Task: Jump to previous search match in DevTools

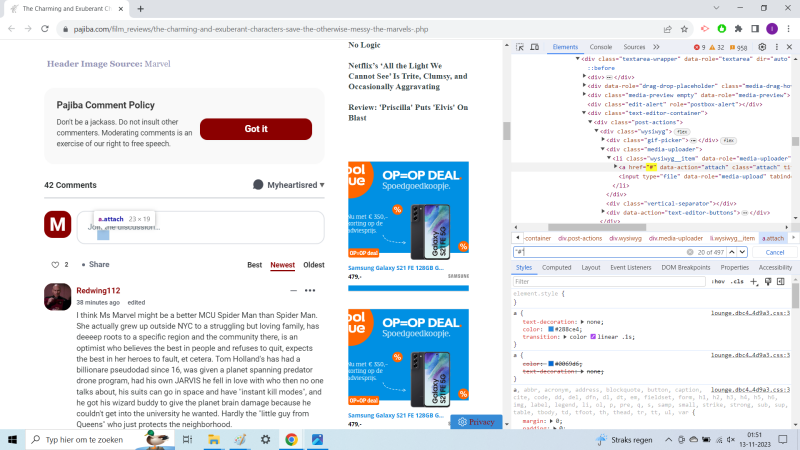Action: click(732, 252)
